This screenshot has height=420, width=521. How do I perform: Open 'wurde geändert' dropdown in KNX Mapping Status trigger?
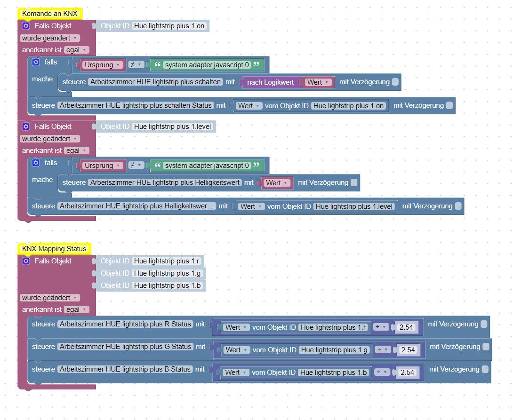coord(50,298)
